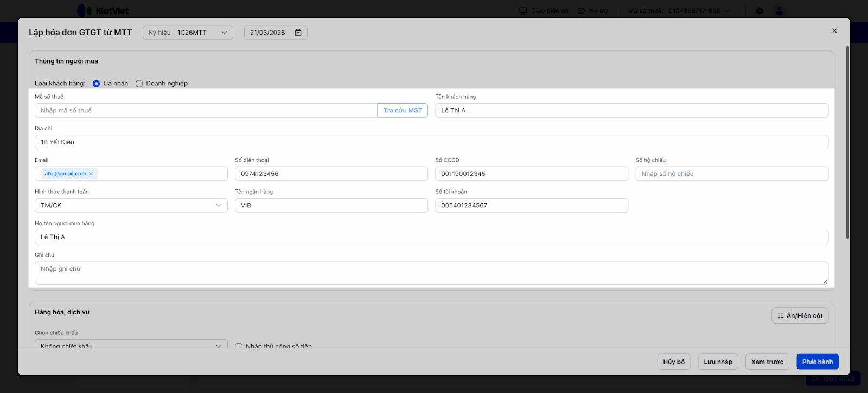Expand Hình thức thanh toán TM/CK dropdown
This screenshot has height=393, width=868.
[131, 205]
